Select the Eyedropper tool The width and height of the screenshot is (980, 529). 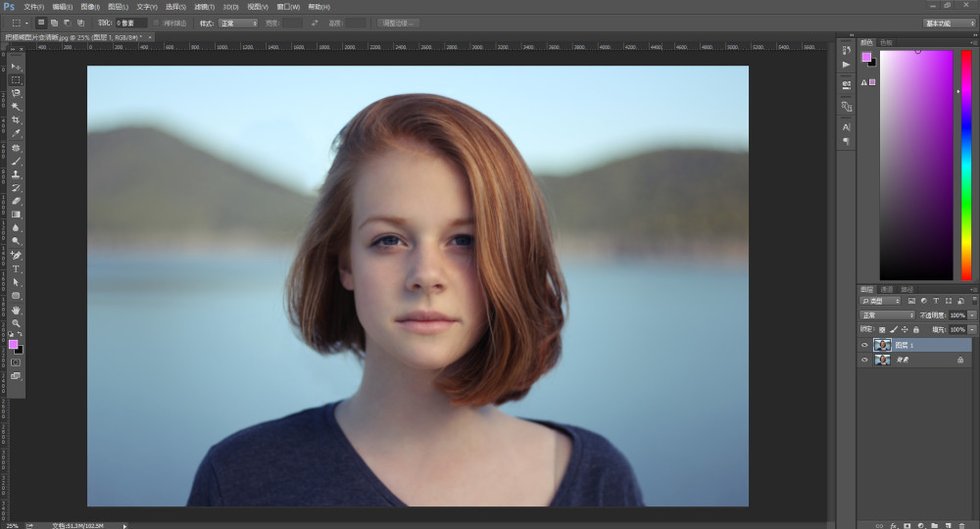point(16,133)
